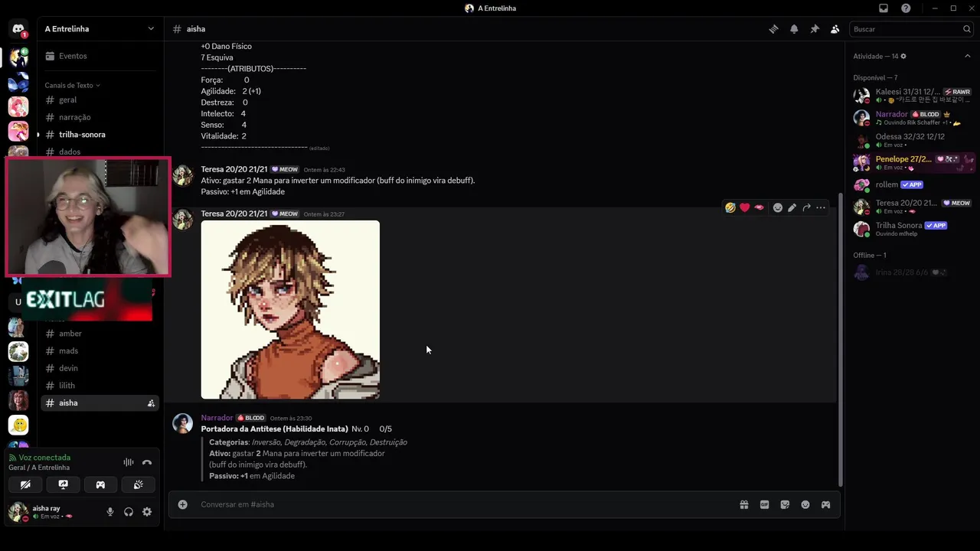Mute the microphone
980x551 pixels.
[110, 512]
